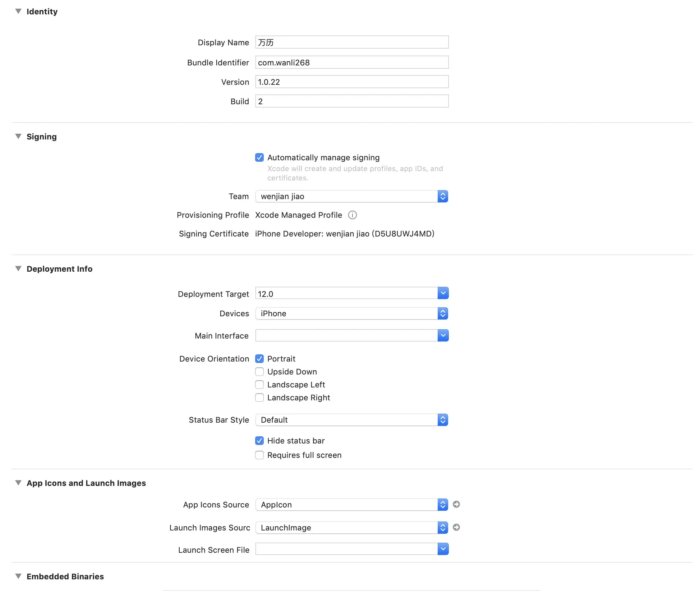Enable Requires full screen option
The height and width of the screenshot is (593, 700).
point(259,455)
